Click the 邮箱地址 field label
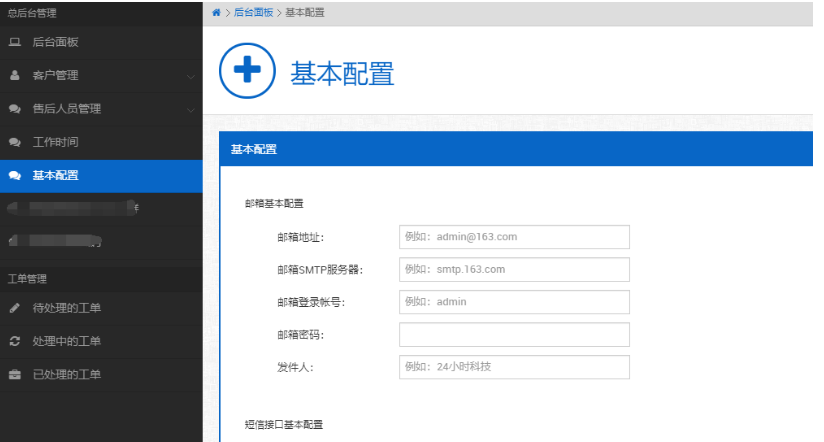Screen dimensions: 824x442 [301, 238]
